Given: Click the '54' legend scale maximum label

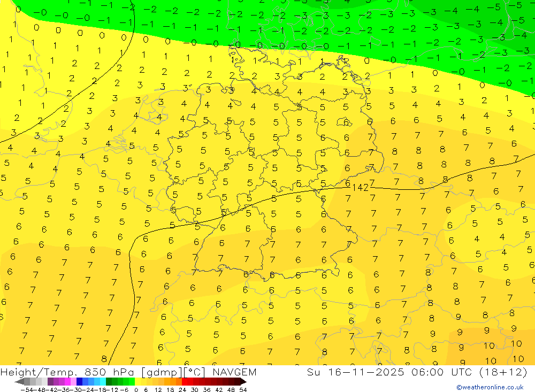Looking at the screenshot, I should 243,390.
